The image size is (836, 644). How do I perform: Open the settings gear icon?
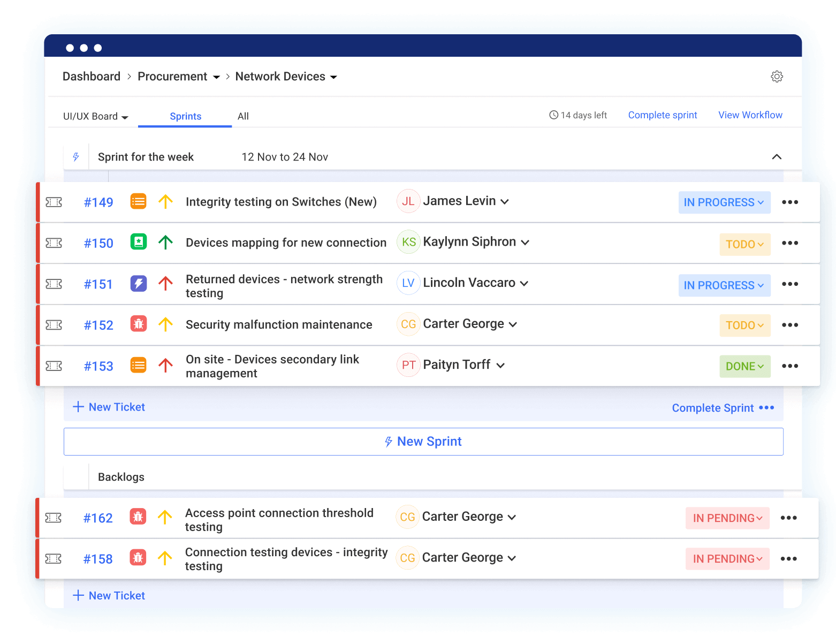tap(777, 77)
